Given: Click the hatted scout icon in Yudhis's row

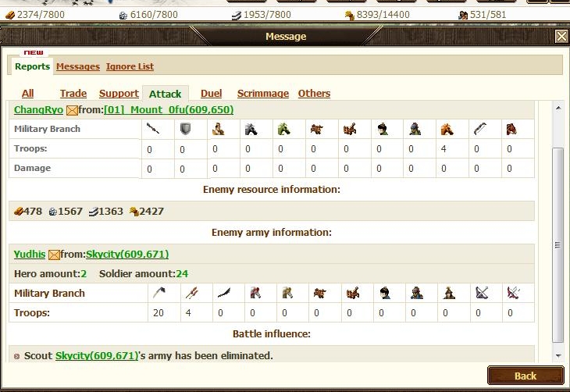Looking at the screenshot, I should click(449, 293).
